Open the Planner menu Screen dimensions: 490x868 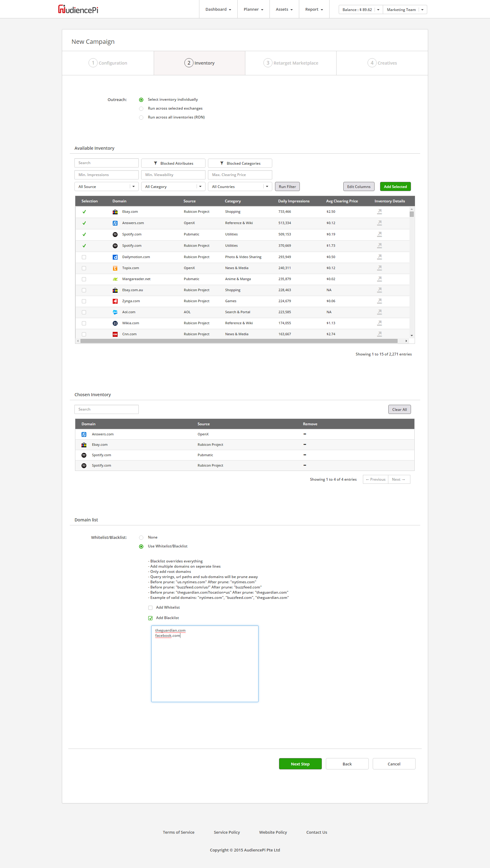[x=253, y=9]
